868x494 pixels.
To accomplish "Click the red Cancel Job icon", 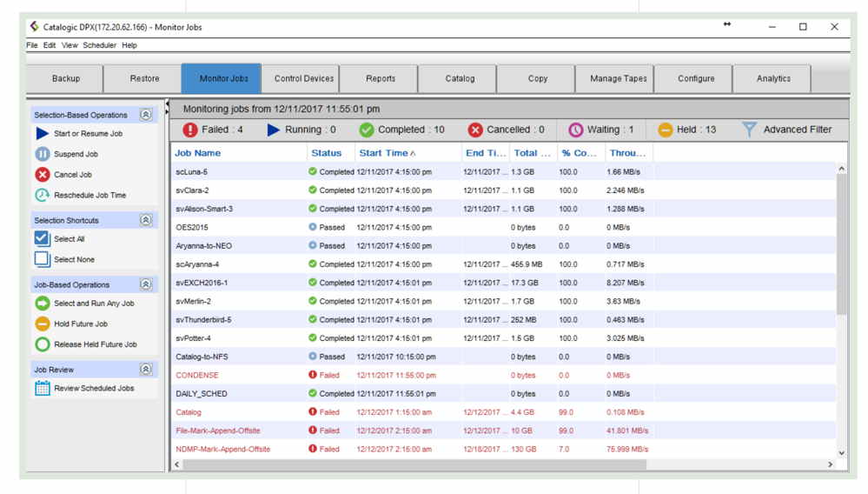I will (x=42, y=175).
